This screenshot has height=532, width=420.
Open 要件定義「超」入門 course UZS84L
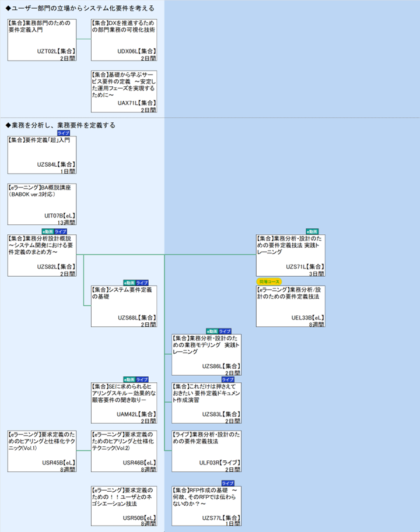click(x=42, y=155)
